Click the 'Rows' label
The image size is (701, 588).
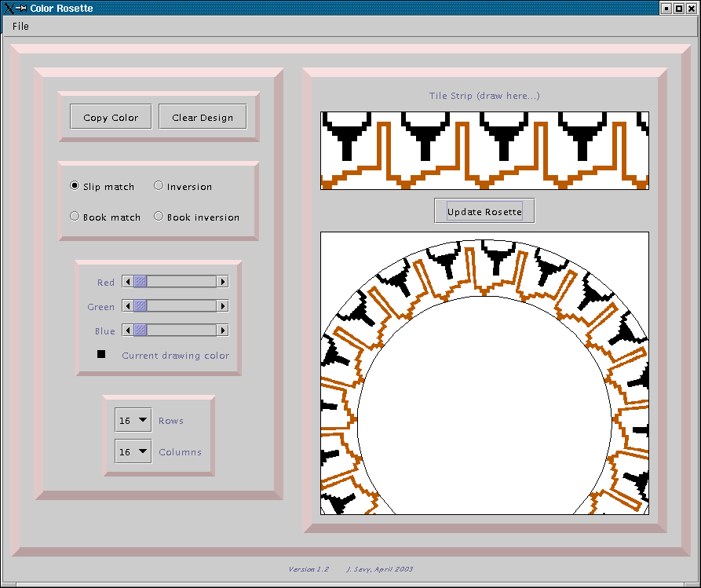pos(171,421)
